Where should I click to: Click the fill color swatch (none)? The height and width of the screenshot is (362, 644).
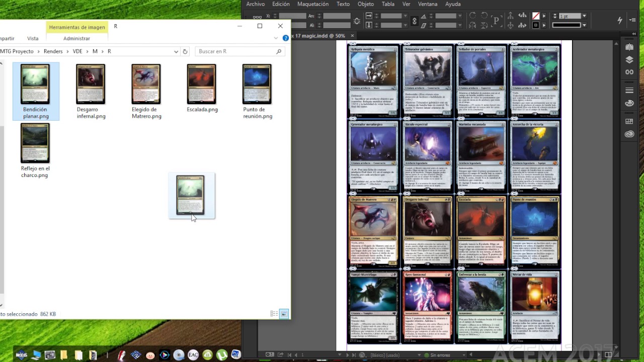click(x=536, y=16)
